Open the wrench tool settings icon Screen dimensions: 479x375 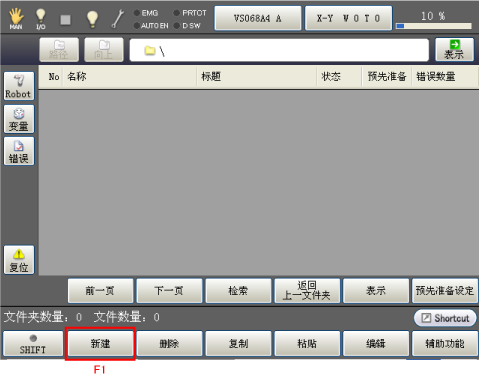coord(118,18)
